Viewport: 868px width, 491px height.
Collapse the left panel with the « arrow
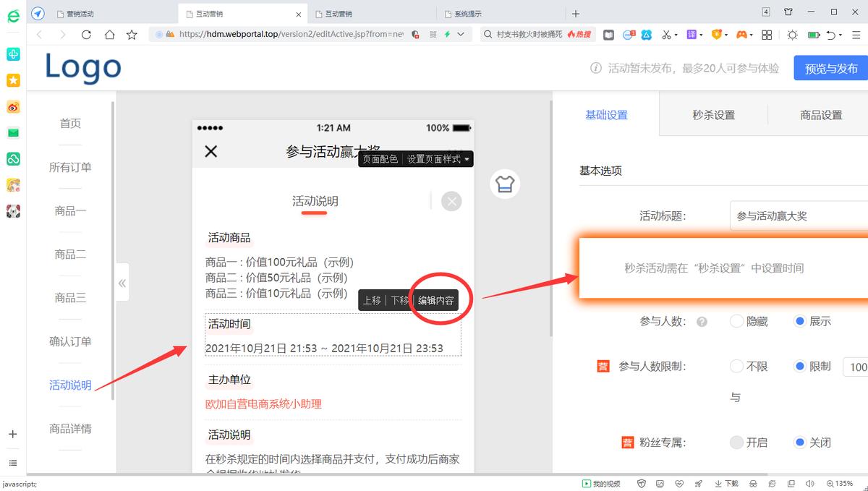tap(123, 282)
